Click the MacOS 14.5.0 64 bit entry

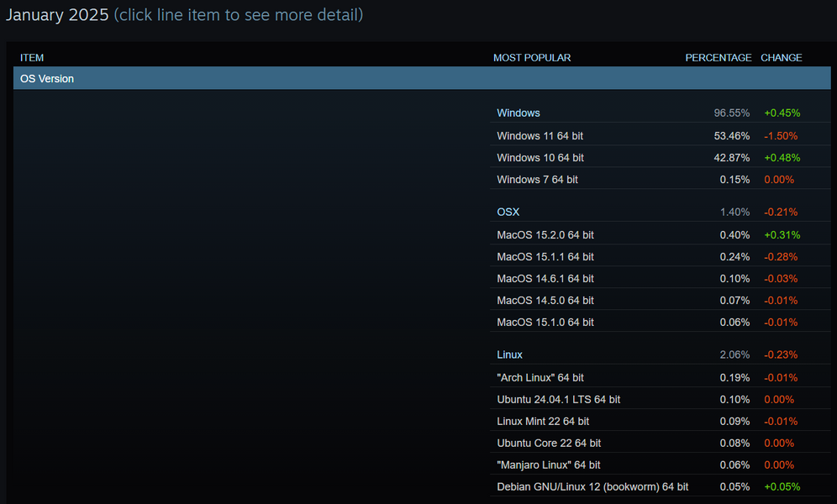[x=545, y=301]
